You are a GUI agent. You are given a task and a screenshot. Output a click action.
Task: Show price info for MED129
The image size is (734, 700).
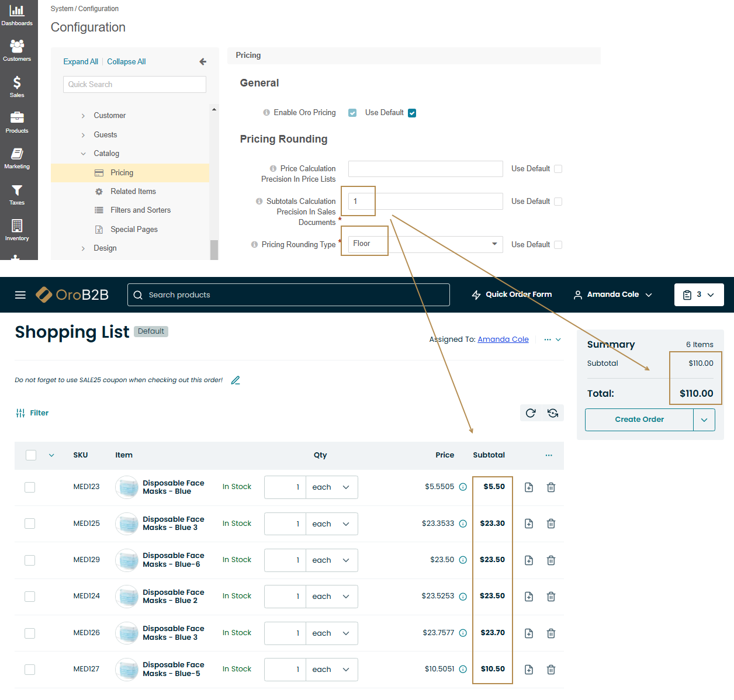coord(463,560)
